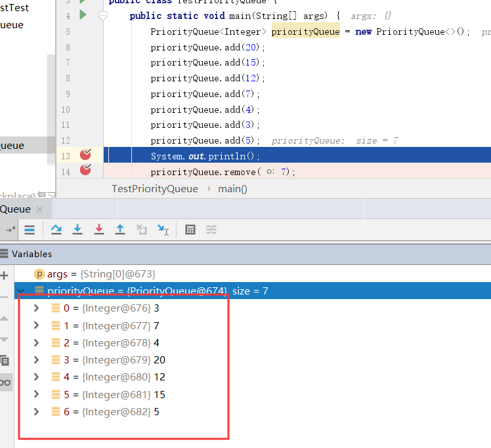Screen dimensions: 491x448
Task: Expand element 2 Integer@678
Action: (36, 343)
